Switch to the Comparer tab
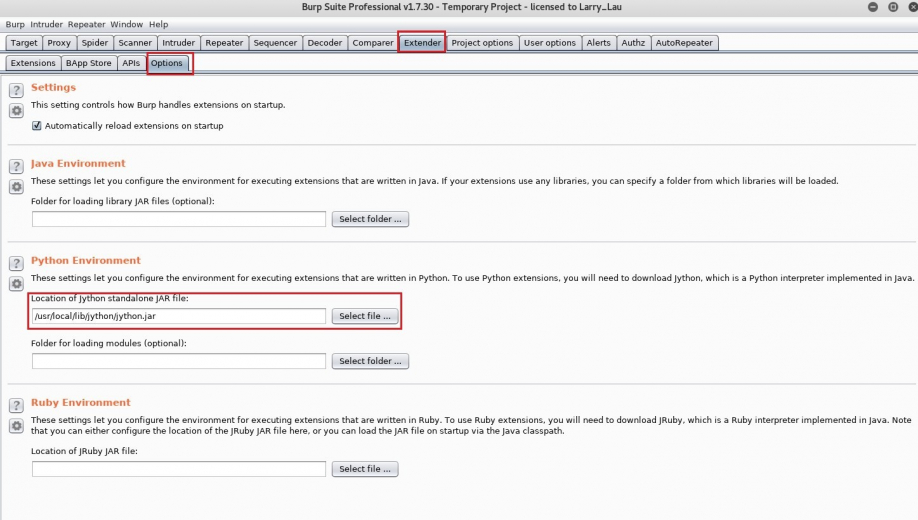Image resolution: width=918 pixels, height=520 pixels. [373, 43]
